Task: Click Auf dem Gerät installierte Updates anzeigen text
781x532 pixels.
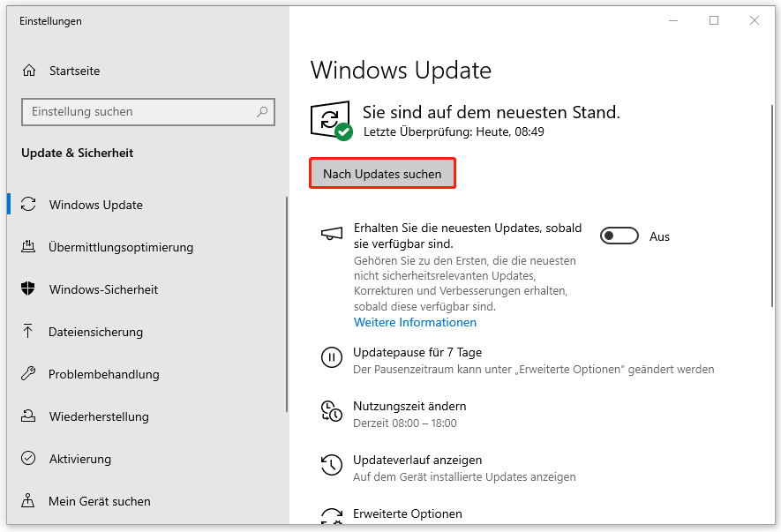Action: [464, 476]
